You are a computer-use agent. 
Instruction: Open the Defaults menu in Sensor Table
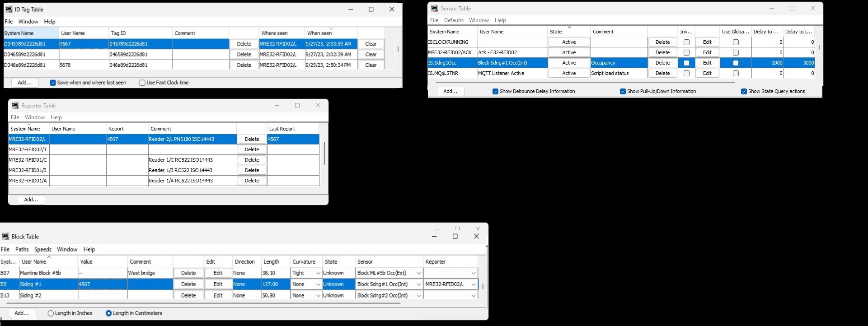(x=454, y=20)
